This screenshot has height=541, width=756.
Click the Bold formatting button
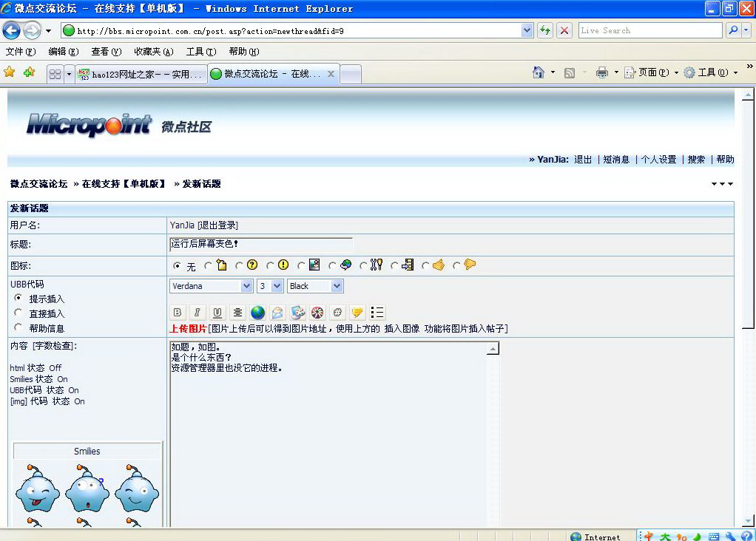point(178,313)
